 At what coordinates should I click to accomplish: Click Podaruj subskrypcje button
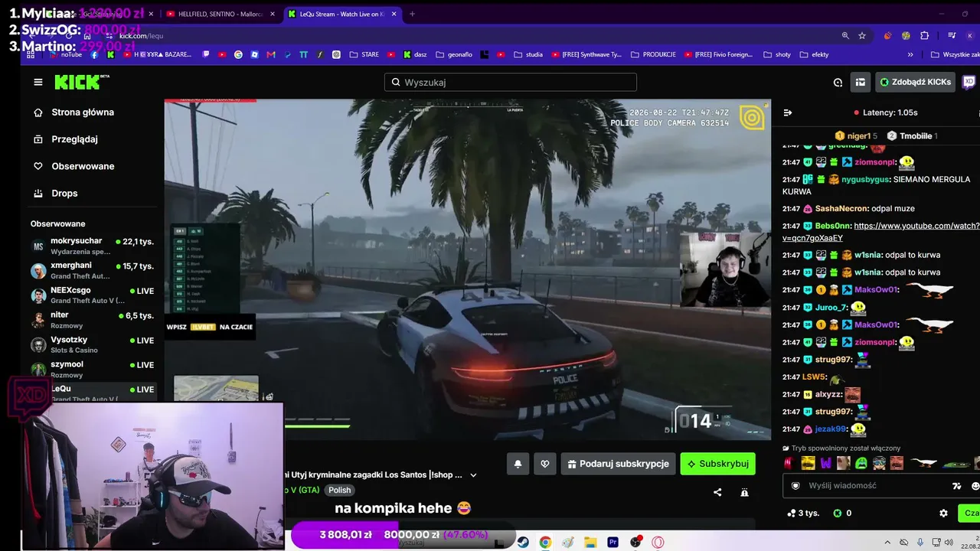click(x=618, y=464)
